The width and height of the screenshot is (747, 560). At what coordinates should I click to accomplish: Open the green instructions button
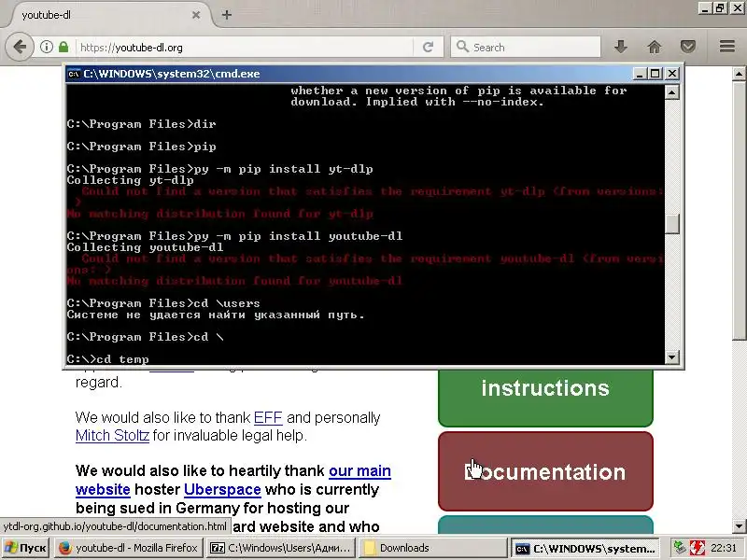(545, 398)
